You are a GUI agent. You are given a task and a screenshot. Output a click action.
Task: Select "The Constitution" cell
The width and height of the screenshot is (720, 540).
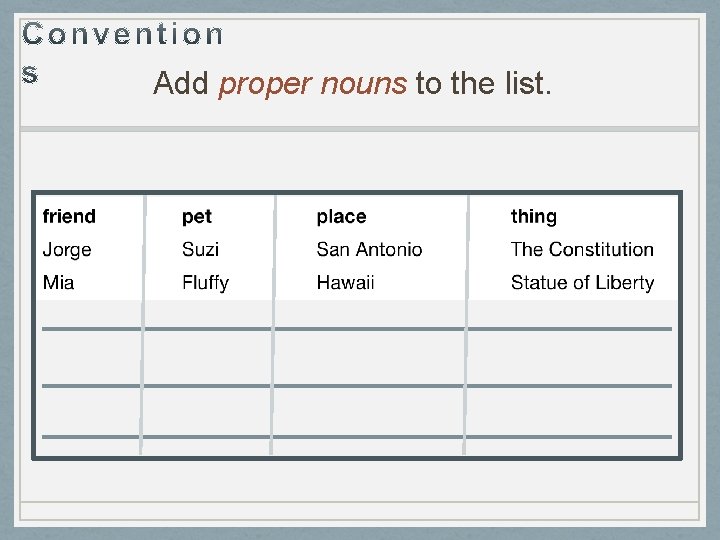582,249
